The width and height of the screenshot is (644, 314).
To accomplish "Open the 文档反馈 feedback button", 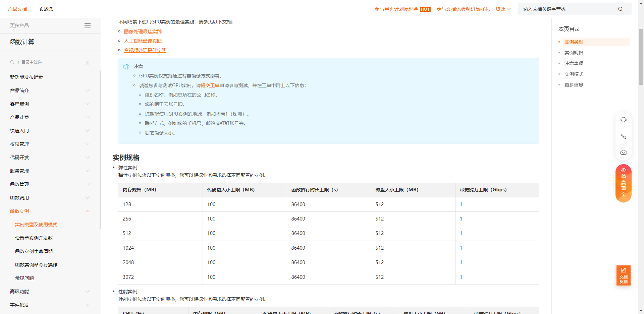I will pos(624,275).
